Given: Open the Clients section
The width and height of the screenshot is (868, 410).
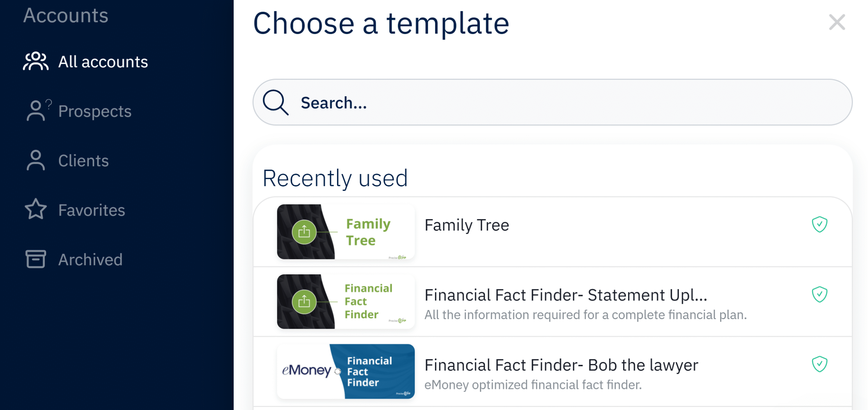Looking at the screenshot, I should click(83, 160).
